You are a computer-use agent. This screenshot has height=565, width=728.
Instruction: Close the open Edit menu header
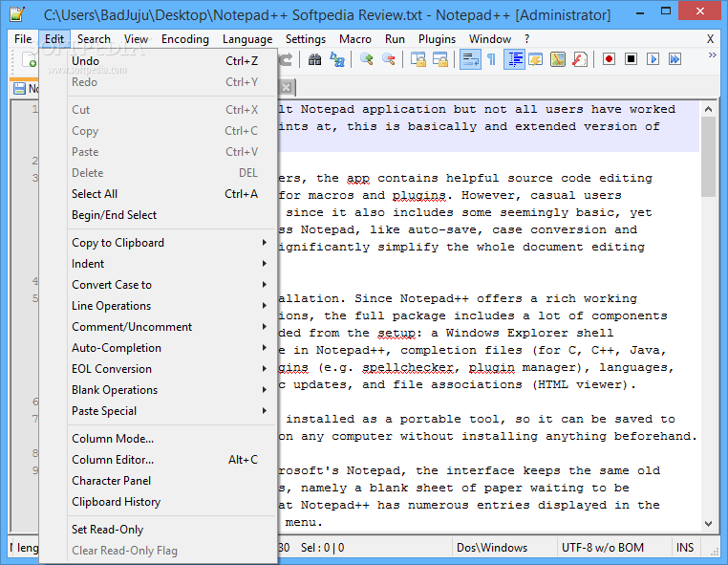(54, 39)
